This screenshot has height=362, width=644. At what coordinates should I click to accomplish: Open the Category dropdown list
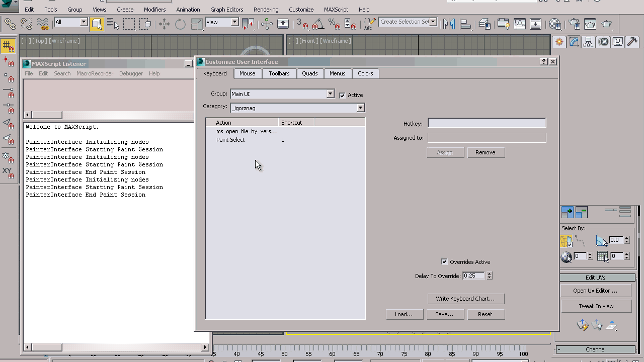click(x=360, y=108)
